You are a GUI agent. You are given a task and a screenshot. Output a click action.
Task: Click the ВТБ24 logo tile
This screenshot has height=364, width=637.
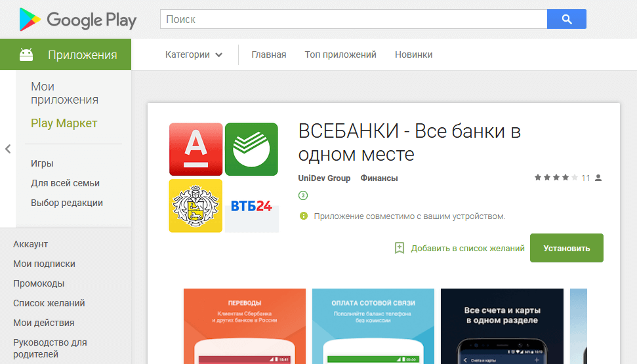252,206
